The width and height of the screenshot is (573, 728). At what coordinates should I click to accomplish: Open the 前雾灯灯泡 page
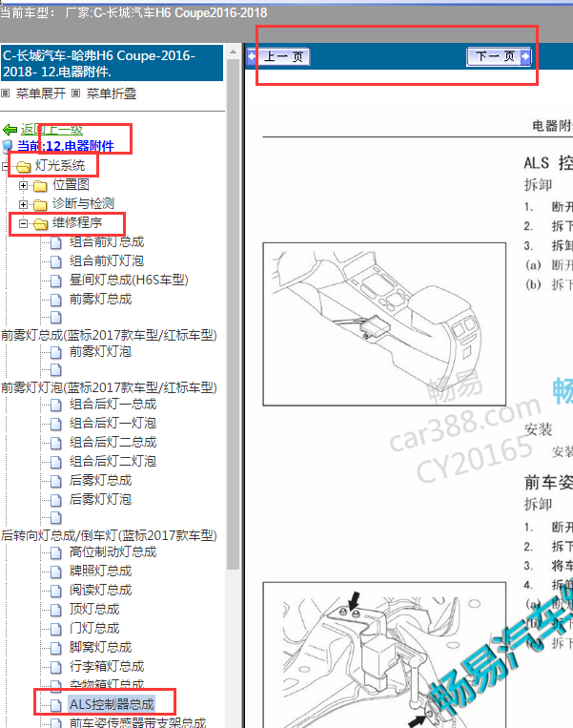[100, 351]
